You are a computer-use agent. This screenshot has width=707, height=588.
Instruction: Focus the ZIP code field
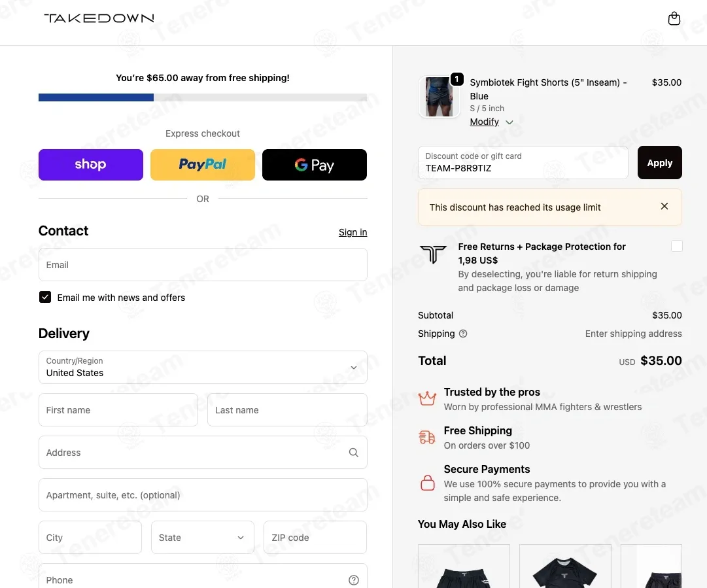[x=315, y=538]
